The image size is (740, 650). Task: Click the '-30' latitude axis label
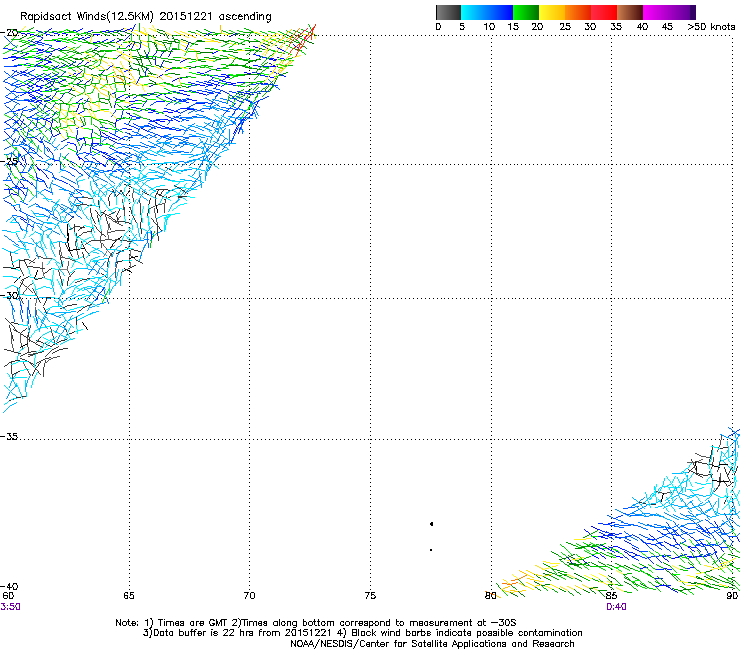(9, 295)
